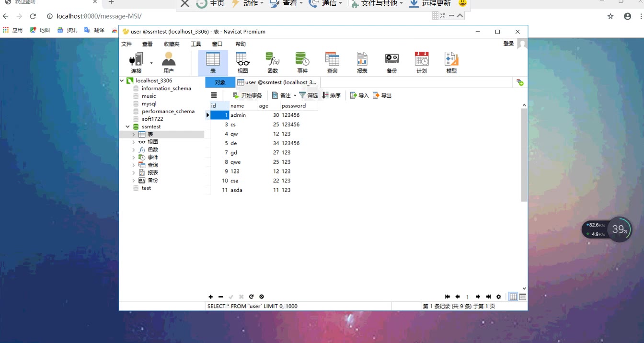
Task: Expand the 查询 (Queries) tree node
Action: pos(134,165)
